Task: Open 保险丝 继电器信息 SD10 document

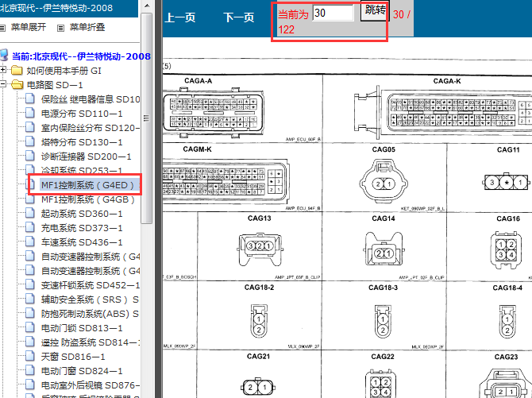Action: click(x=91, y=99)
